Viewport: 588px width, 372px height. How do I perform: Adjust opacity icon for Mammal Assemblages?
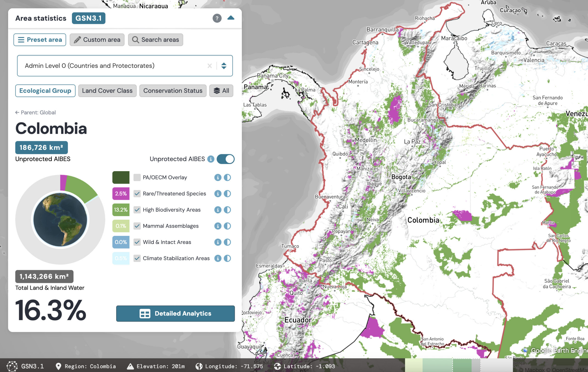pos(227,226)
